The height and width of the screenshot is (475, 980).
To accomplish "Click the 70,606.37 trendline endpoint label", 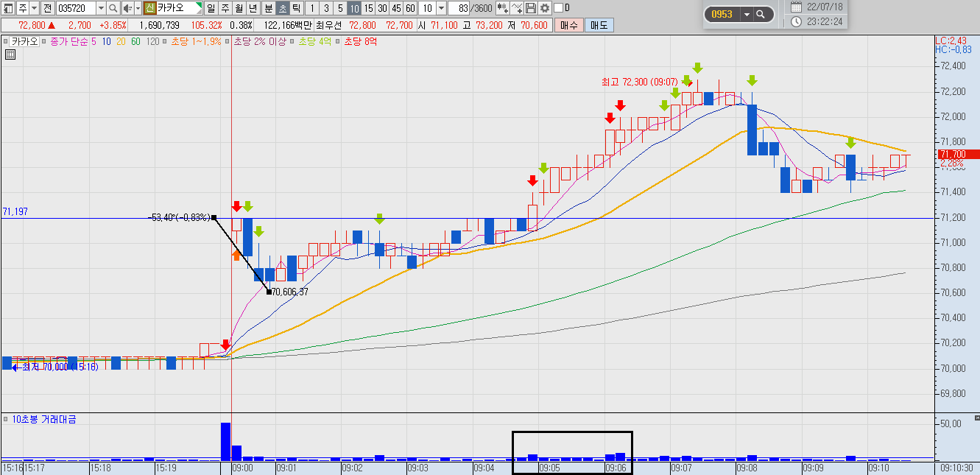I will pyautogui.click(x=290, y=292).
